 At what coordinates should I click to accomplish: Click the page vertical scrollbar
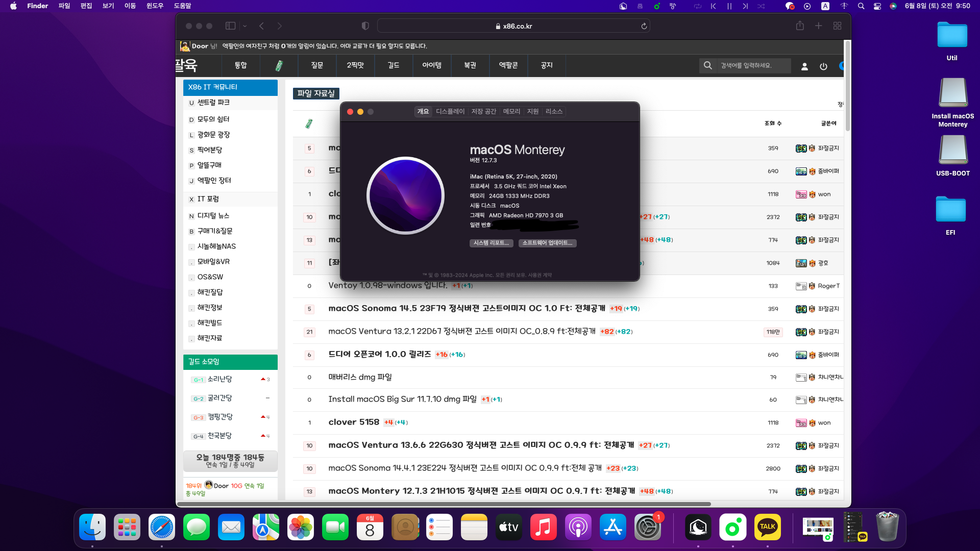click(x=848, y=86)
